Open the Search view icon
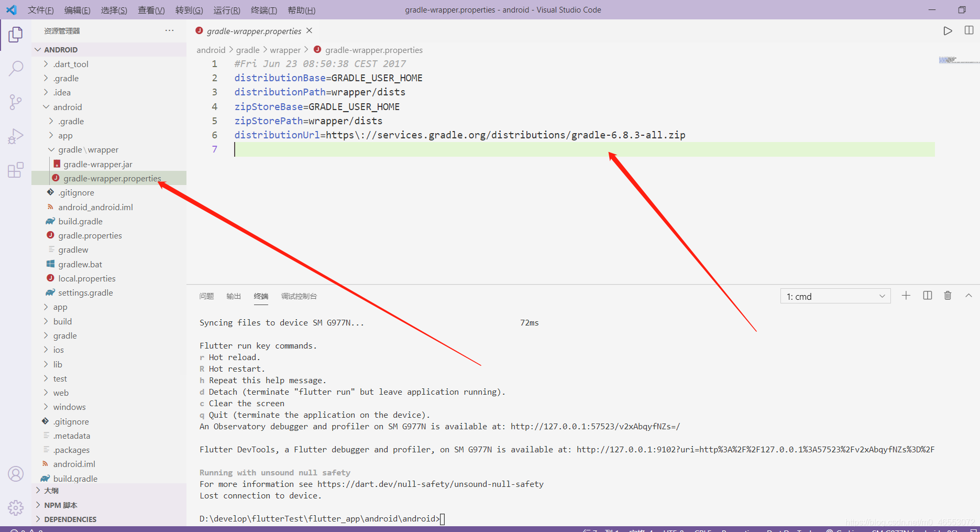 [16, 68]
